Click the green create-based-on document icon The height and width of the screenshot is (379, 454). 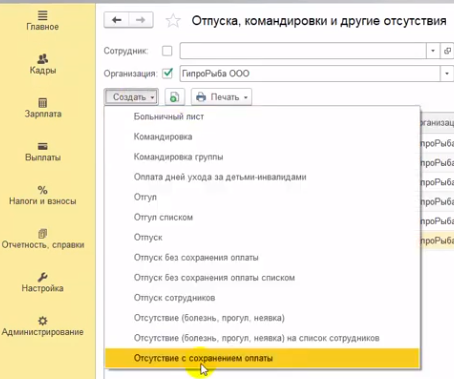(x=174, y=97)
